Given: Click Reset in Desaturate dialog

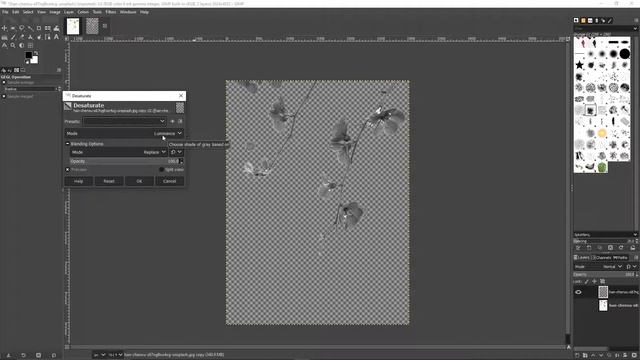Looking at the screenshot, I should click(109, 181).
